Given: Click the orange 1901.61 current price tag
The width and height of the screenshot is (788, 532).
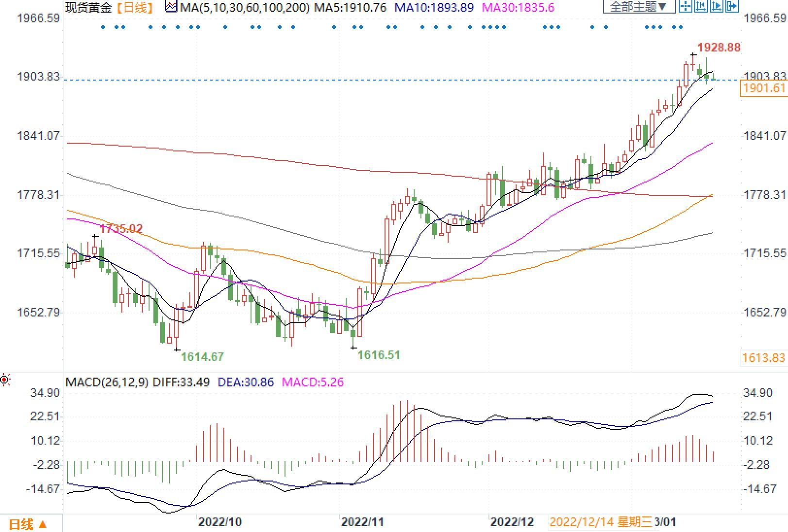Looking at the screenshot, I should pyautogui.click(x=763, y=88).
